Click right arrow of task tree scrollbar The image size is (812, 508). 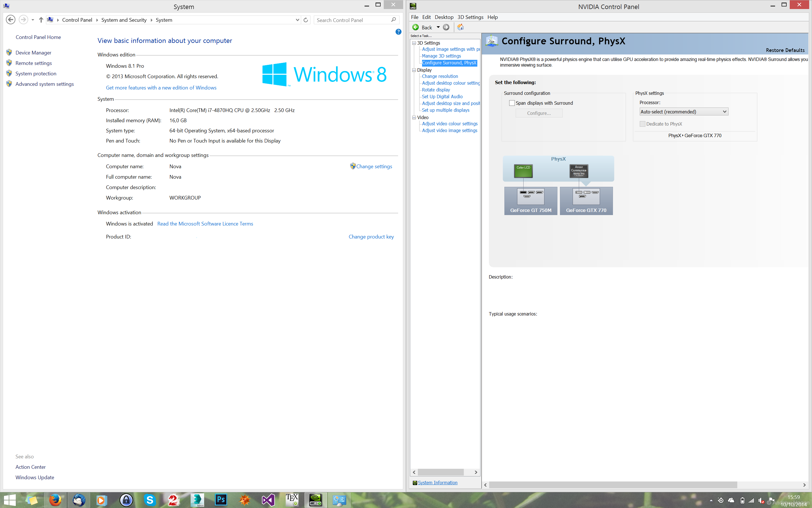[476, 472]
